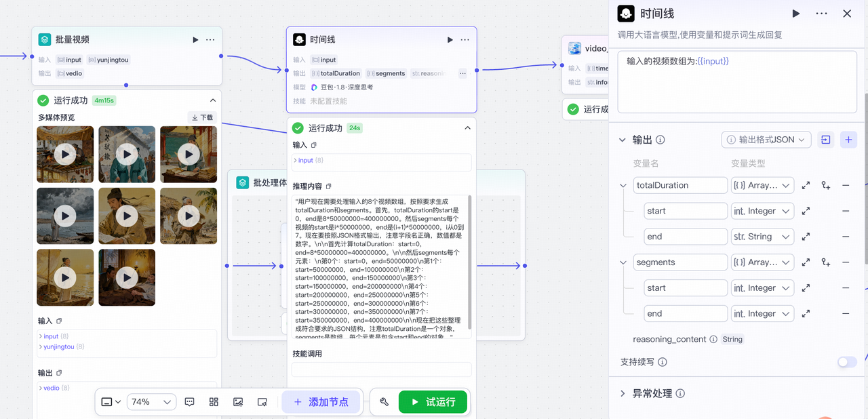Delete the segments output variable
Viewport: 868px width, 419px height.
[846, 262]
